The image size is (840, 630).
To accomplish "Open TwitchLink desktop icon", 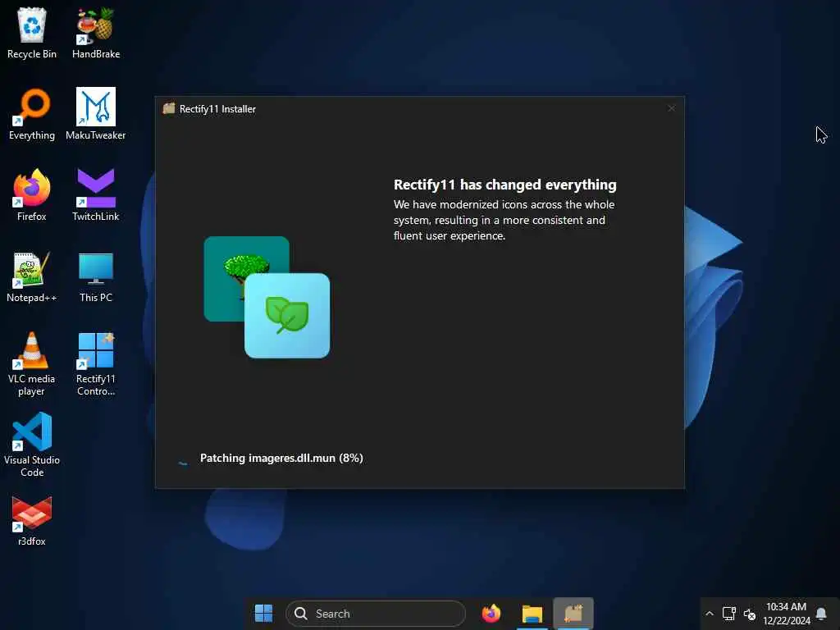I will click(x=95, y=195).
